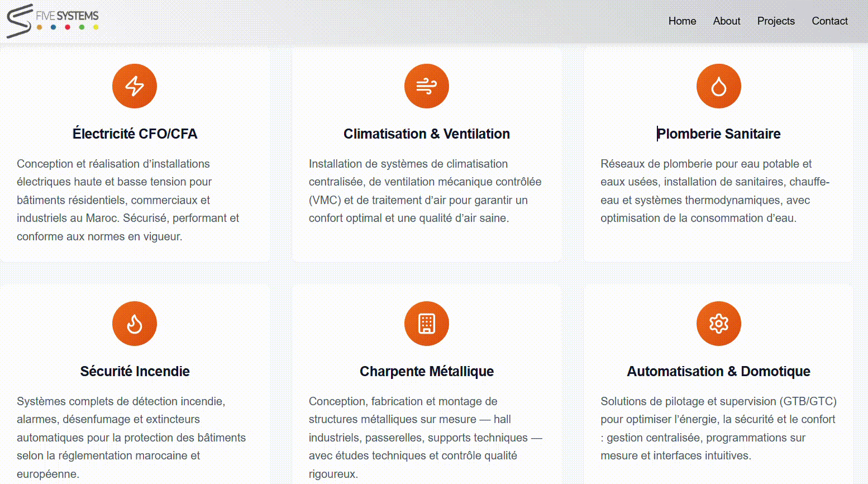Click the paragraph starting 'Conception, fabrication et montage'

[x=426, y=438]
